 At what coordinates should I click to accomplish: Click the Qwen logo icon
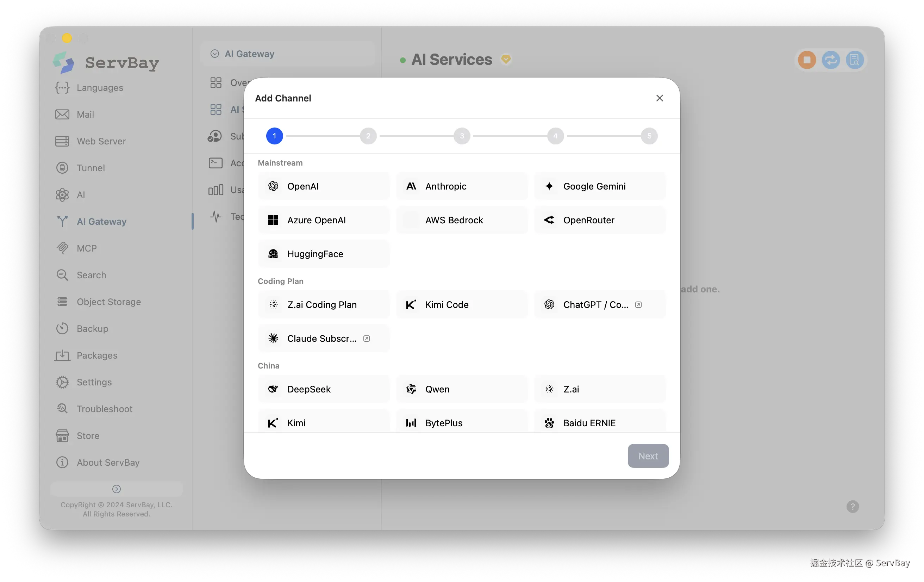coord(411,389)
